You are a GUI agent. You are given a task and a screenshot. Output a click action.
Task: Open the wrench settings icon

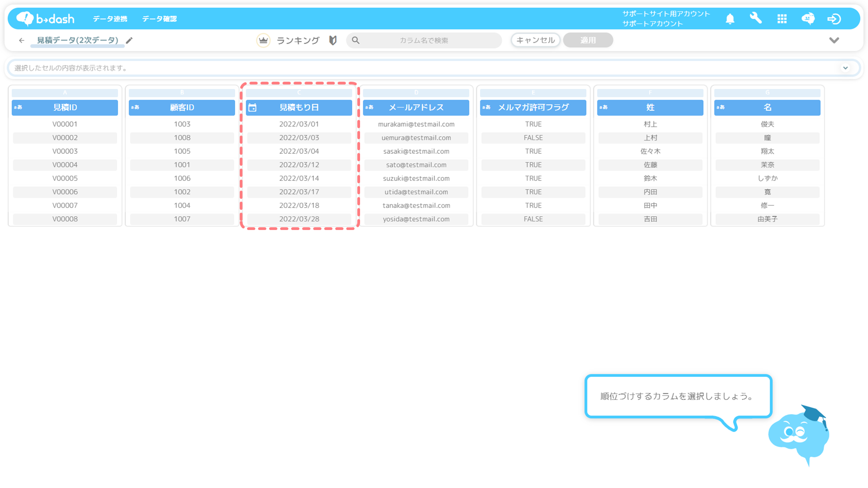755,18
